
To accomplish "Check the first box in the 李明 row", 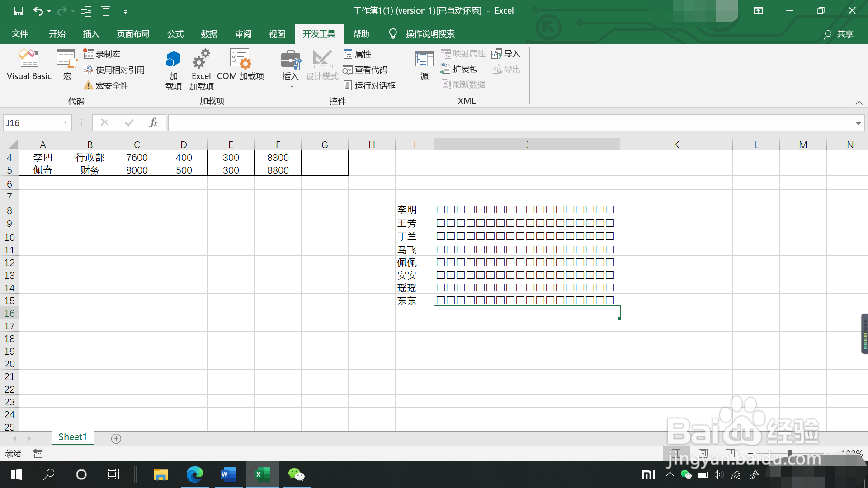I will click(440, 210).
